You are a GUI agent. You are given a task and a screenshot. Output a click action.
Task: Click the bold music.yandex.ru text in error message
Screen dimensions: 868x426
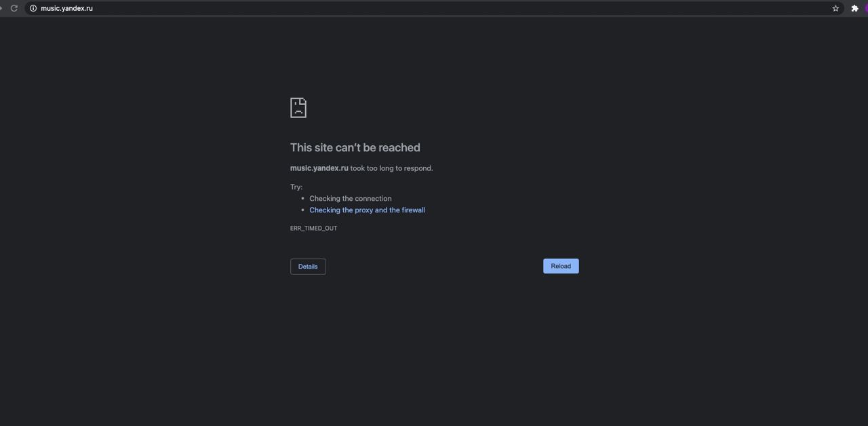(319, 168)
